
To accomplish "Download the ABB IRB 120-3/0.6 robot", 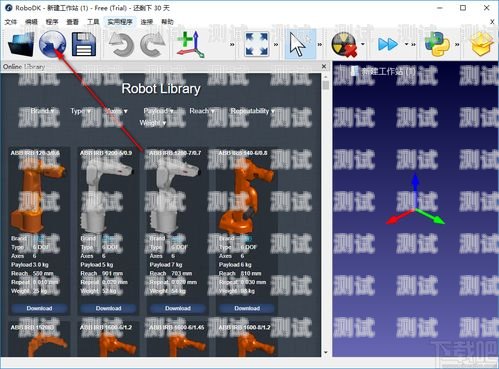I will (x=39, y=308).
